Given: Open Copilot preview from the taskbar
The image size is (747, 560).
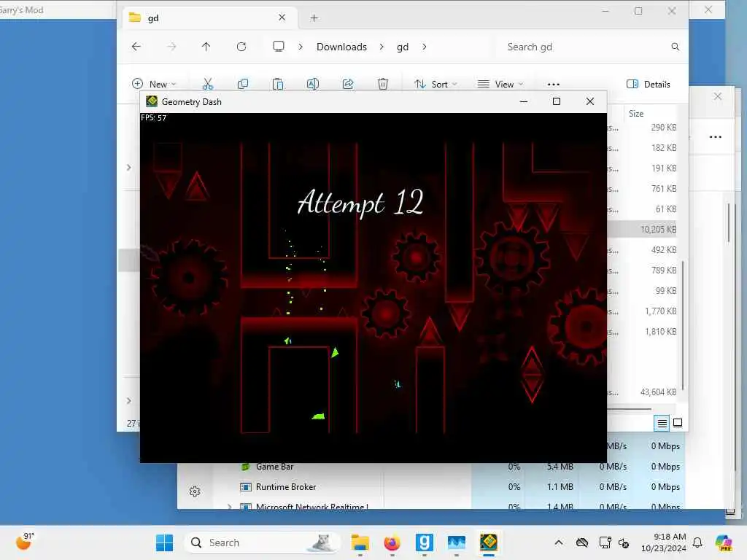Looking at the screenshot, I should [724, 542].
